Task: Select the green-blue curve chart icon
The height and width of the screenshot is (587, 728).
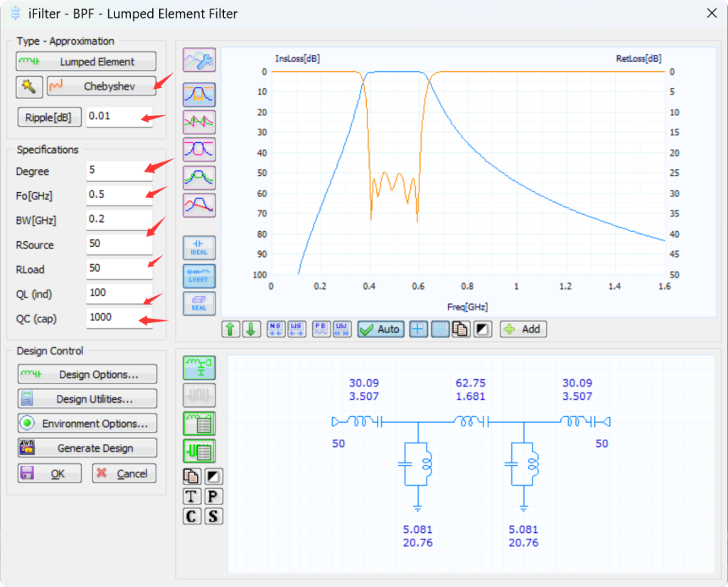Action: pos(199,178)
